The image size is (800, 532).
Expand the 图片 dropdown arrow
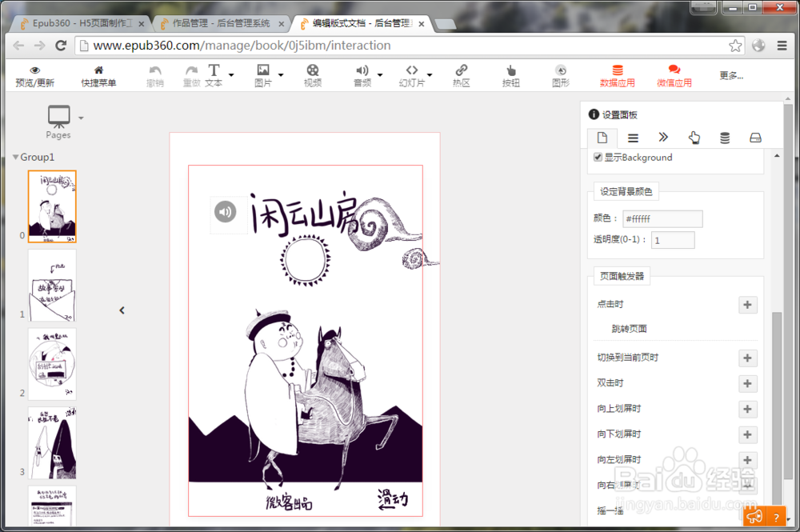pyautogui.click(x=281, y=75)
